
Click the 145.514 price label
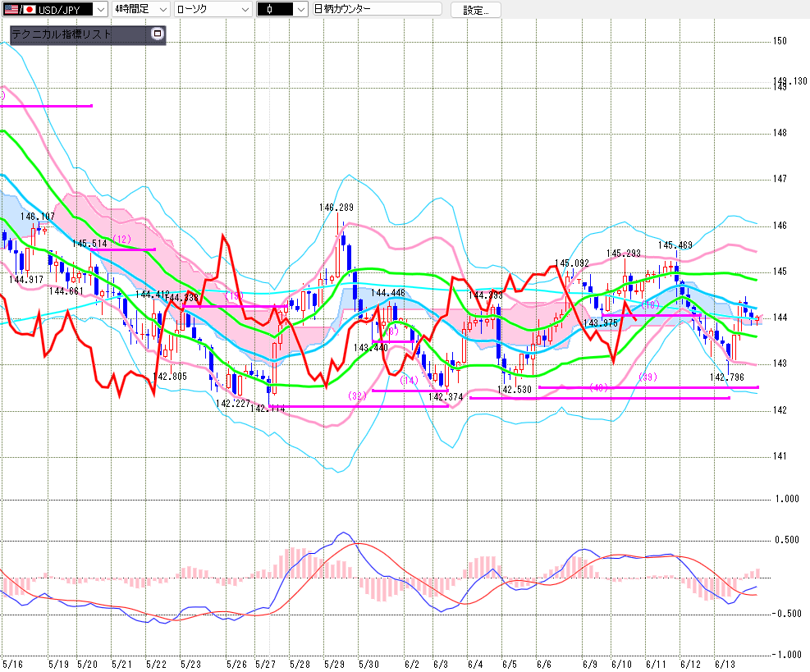[90, 244]
